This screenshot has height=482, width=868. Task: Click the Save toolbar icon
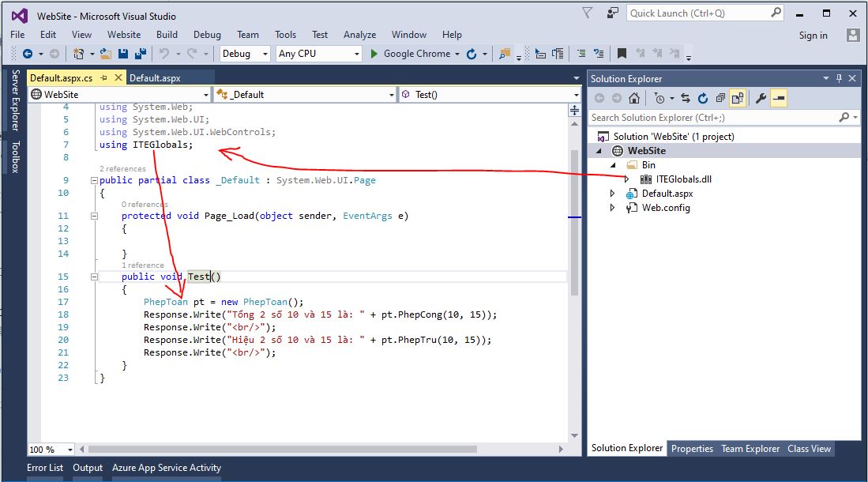click(123, 54)
